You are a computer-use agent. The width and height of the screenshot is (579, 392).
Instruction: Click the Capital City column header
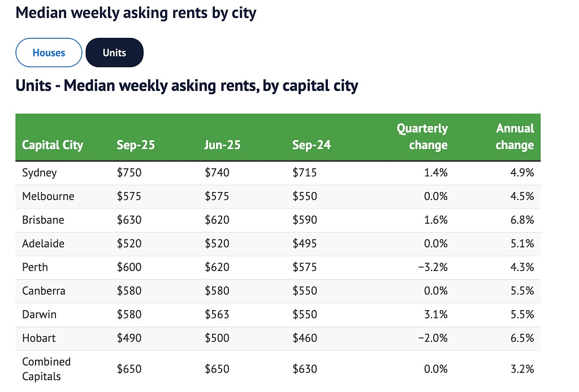tap(53, 145)
